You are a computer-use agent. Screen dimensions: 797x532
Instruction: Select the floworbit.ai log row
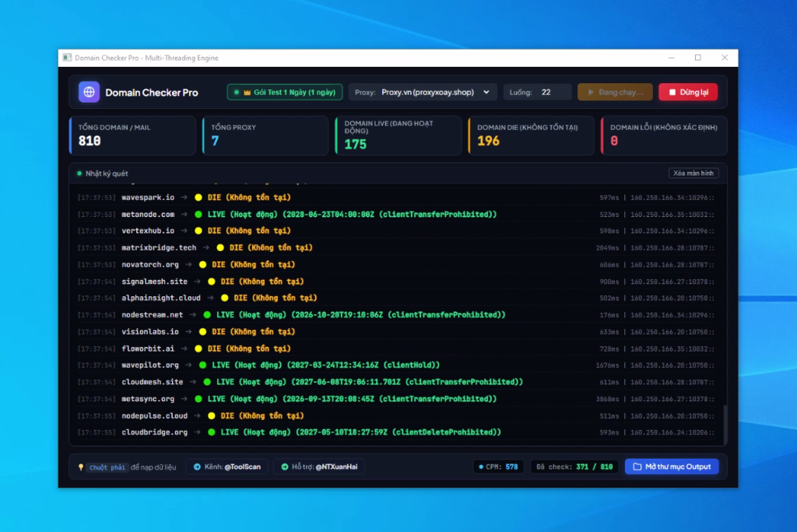coord(395,348)
